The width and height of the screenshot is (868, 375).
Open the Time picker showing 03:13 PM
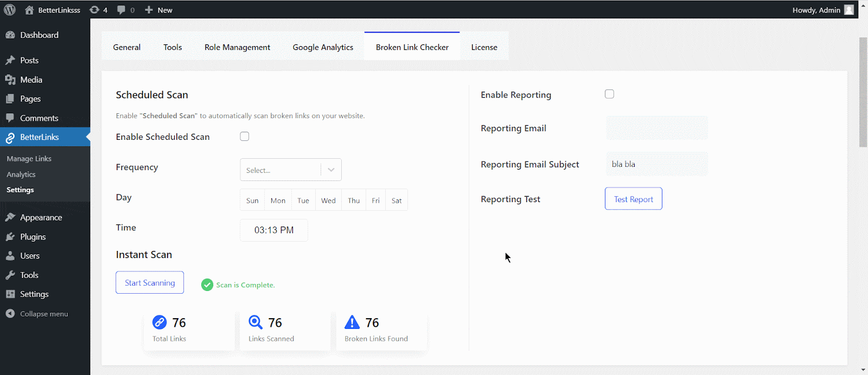pyautogui.click(x=274, y=230)
